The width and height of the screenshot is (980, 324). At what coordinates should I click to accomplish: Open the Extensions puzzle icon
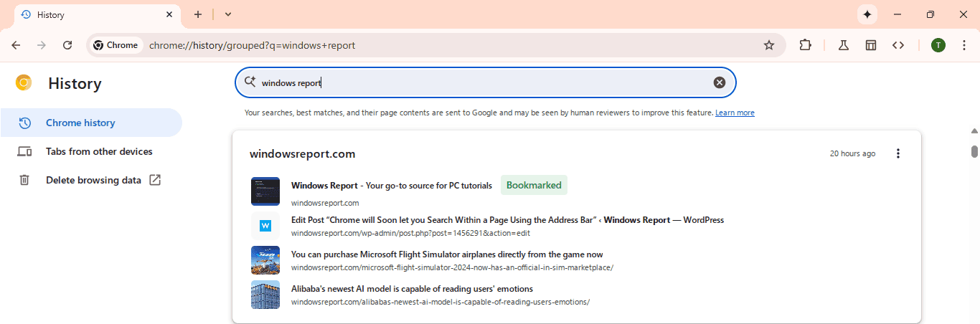[x=805, y=45]
